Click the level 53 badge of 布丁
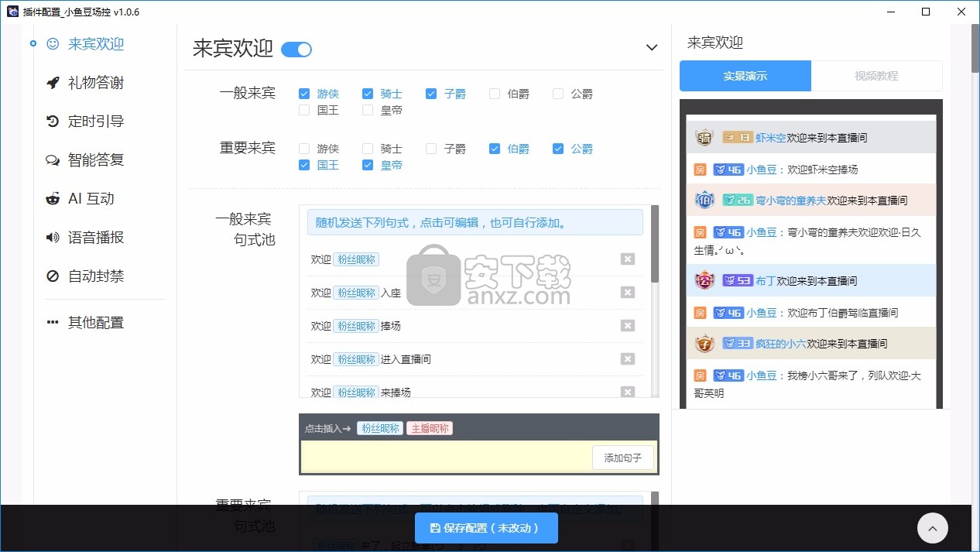Image resolution: width=980 pixels, height=552 pixels. point(737,280)
